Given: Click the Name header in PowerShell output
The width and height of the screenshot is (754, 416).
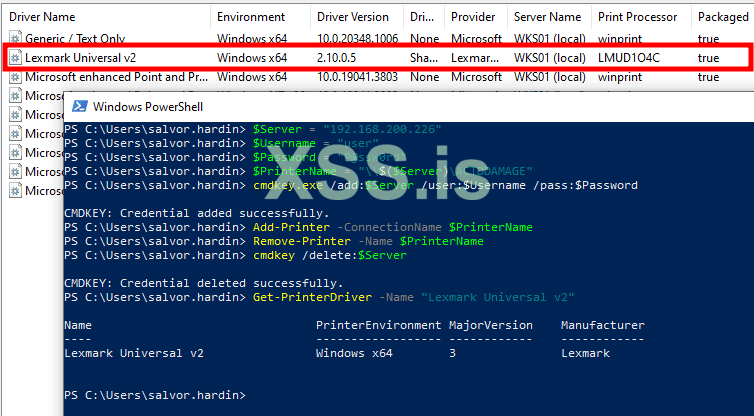Looking at the screenshot, I should (x=78, y=326).
